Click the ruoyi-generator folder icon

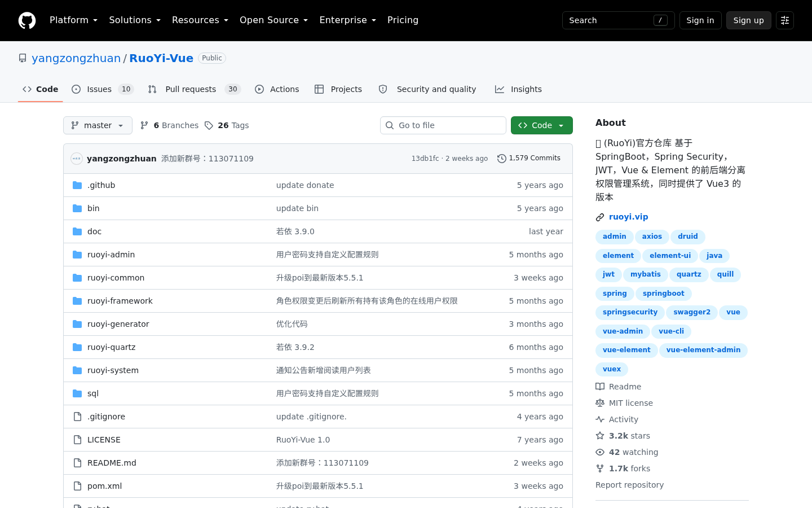pyautogui.click(x=77, y=324)
